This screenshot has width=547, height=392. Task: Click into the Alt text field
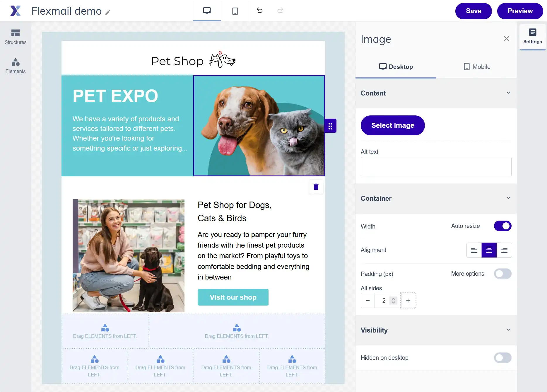click(436, 167)
